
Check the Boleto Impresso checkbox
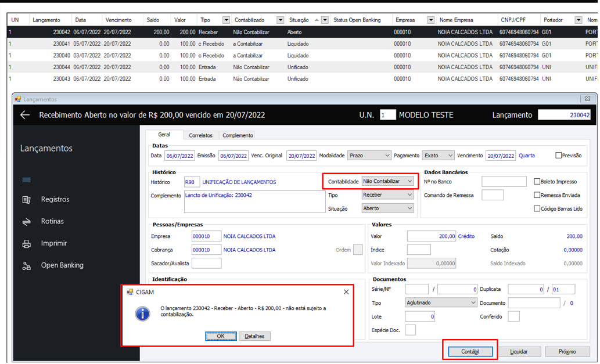pyautogui.click(x=537, y=182)
